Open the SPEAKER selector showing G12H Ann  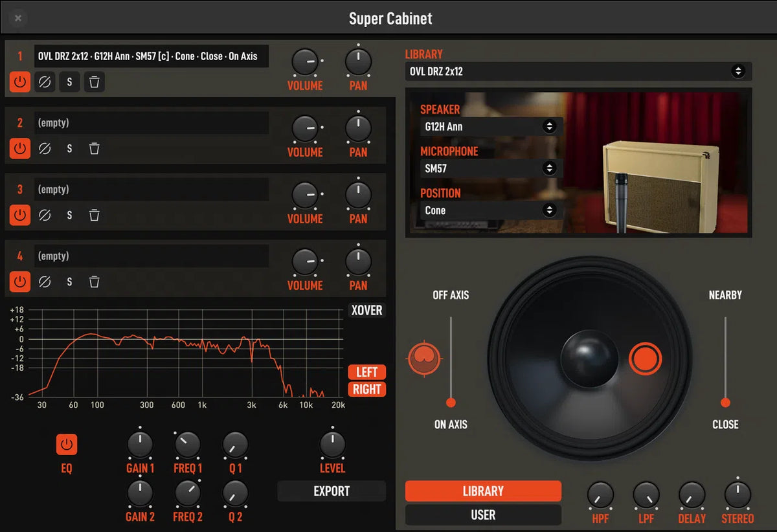pyautogui.click(x=490, y=127)
